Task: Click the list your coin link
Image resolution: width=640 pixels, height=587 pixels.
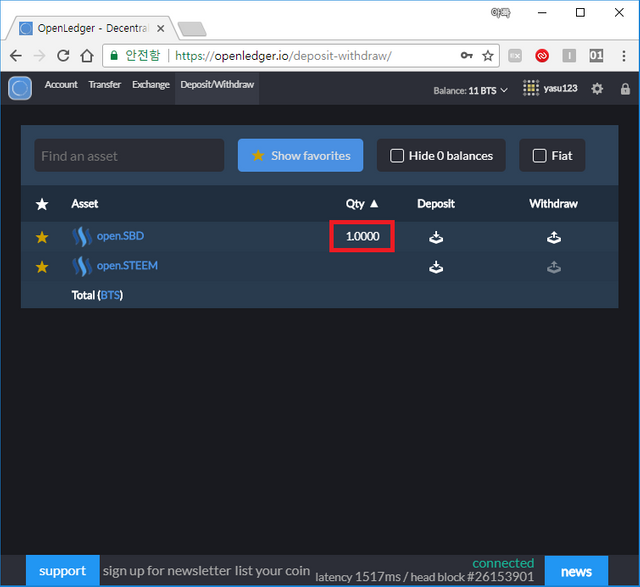Action: 272,571
